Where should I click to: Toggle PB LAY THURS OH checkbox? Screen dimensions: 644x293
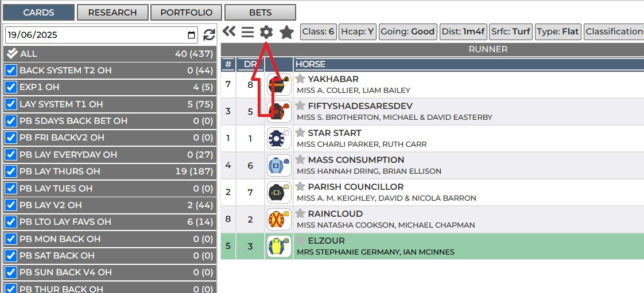(11, 171)
